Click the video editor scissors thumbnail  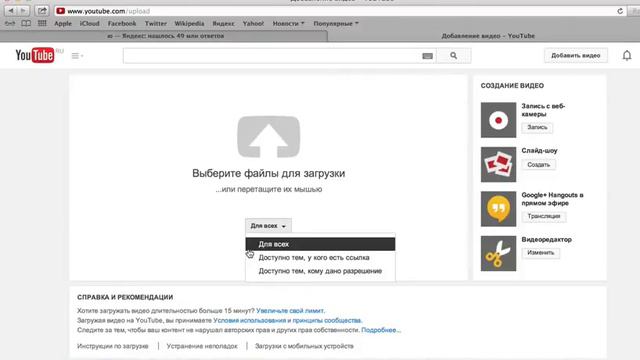498,253
